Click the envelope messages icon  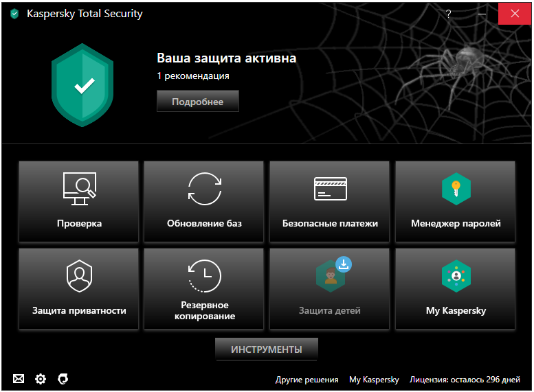coord(19,378)
